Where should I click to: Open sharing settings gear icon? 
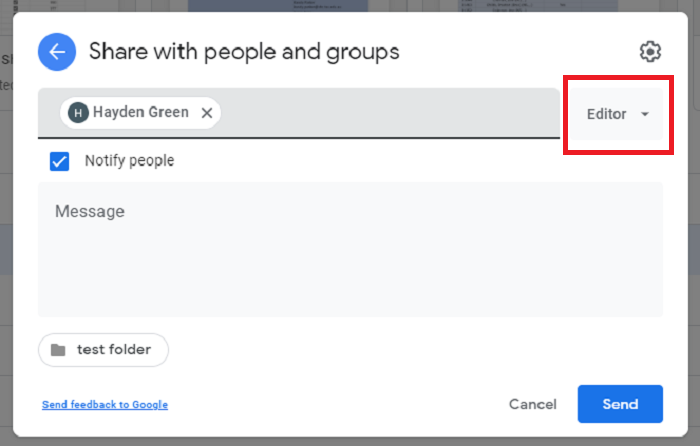tap(650, 52)
